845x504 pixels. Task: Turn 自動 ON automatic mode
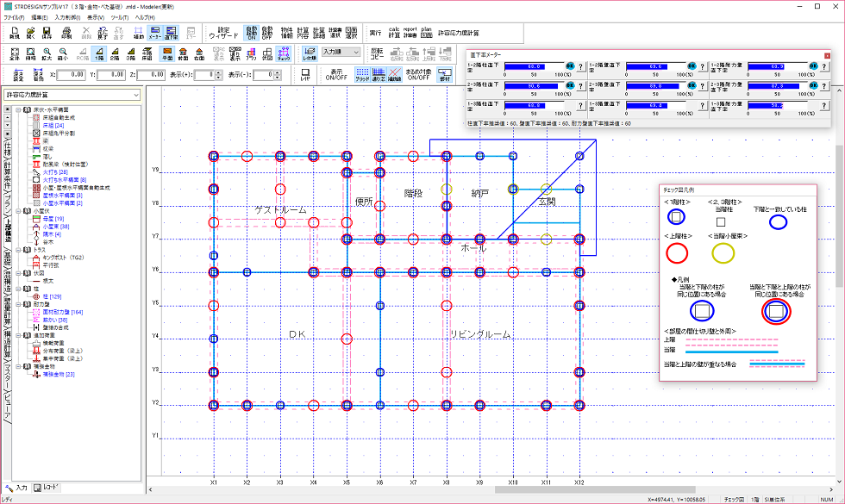click(x=251, y=33)
